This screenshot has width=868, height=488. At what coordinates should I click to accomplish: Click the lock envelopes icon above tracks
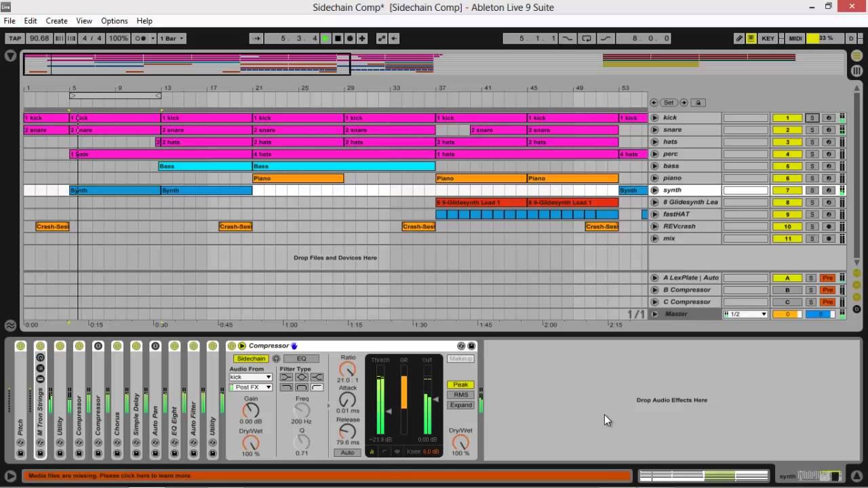698,102
